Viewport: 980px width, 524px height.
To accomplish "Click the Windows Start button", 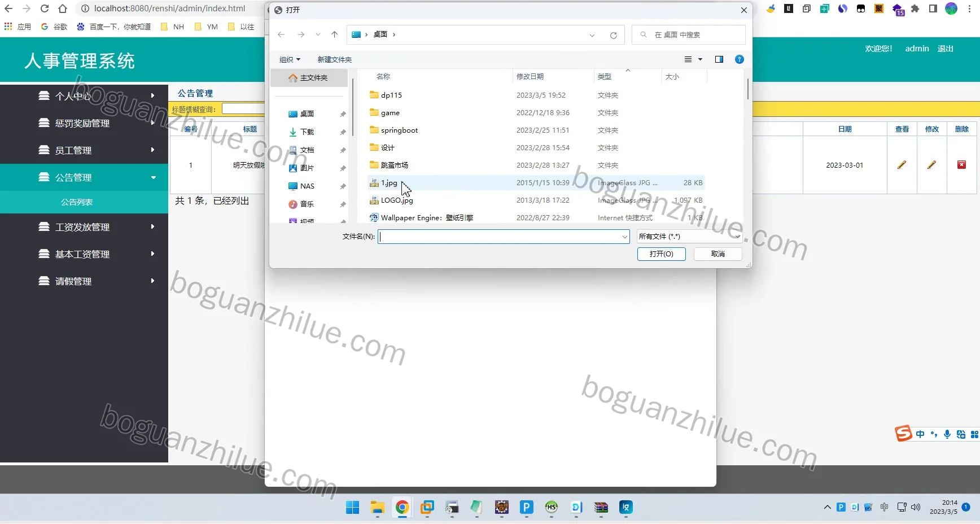I will click(x=353, y=508).
